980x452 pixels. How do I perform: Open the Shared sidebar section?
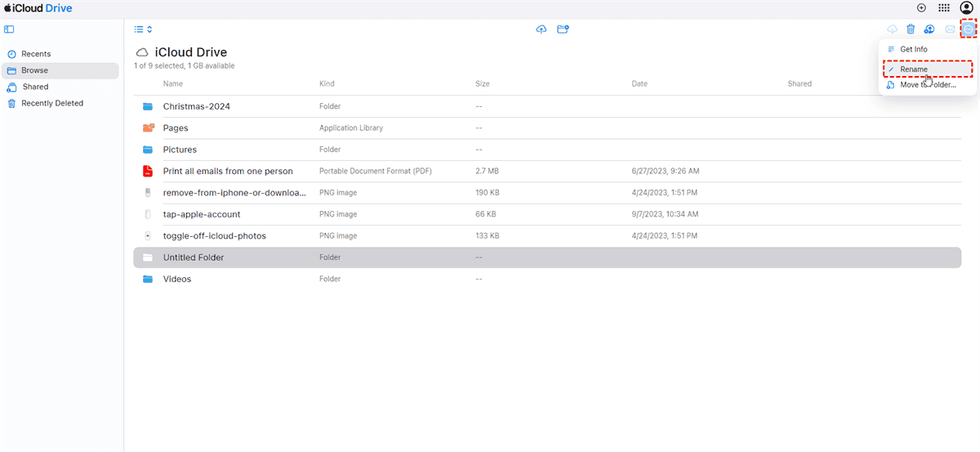pyautogui.click(x=35, y=87)
